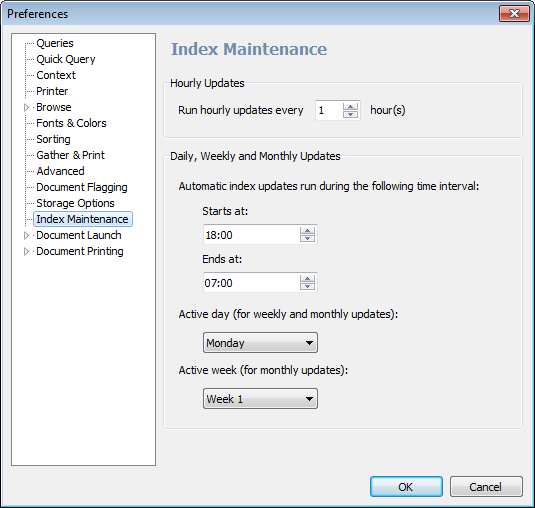Open the Storage Options preferences page
Screen dimensions: 535x508
pos(75,203)
